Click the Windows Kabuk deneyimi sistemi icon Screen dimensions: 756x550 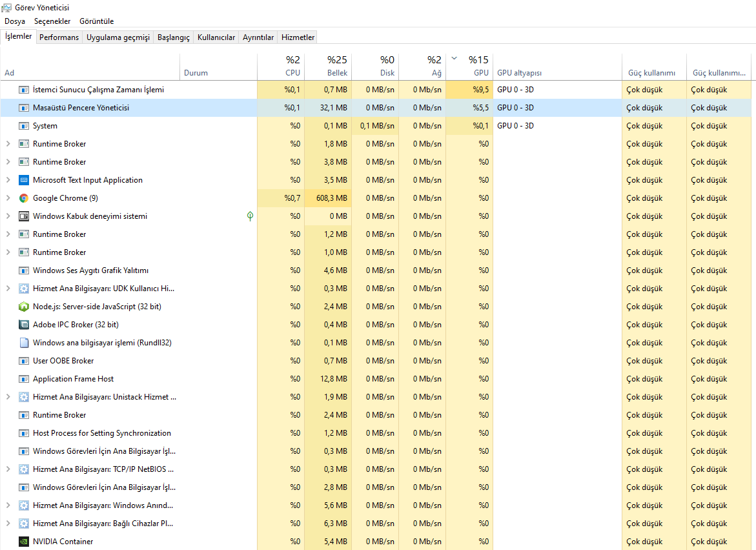tap(24, 216)
